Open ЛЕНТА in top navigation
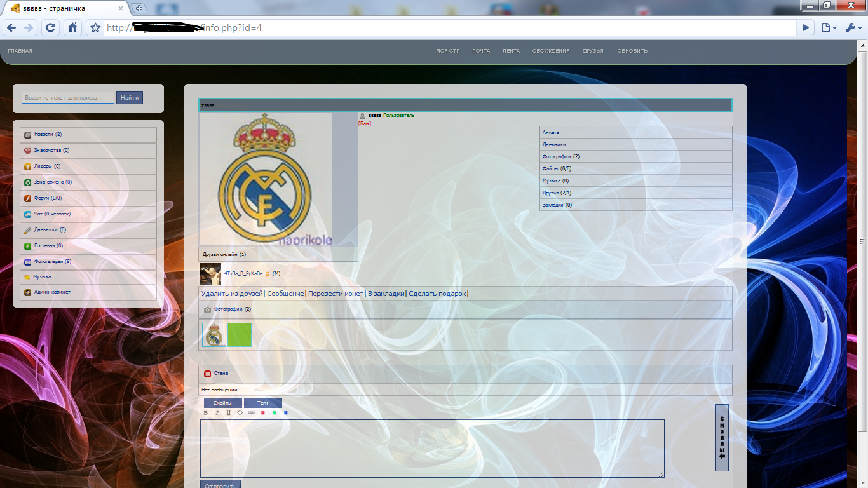 (x=511, y=51)
